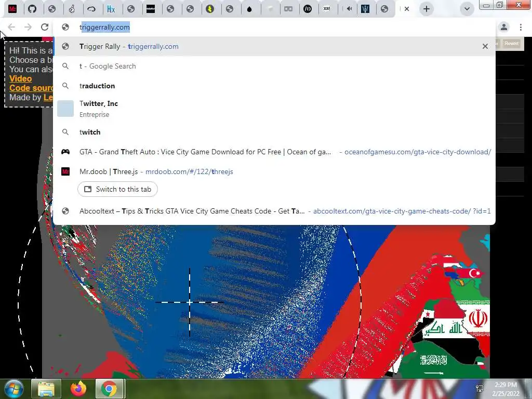Viewport: 532px width, 399px height.
Task: Click the red Mr favicon in Three.js suggestion
Action: [x=65, y=171]
